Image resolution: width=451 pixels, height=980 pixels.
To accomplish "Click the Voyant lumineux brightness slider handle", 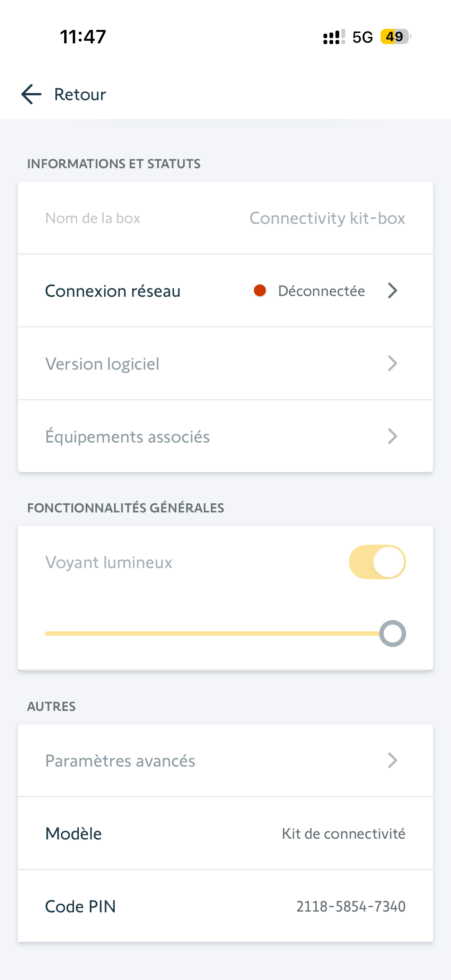I will [x=392, y=634].
